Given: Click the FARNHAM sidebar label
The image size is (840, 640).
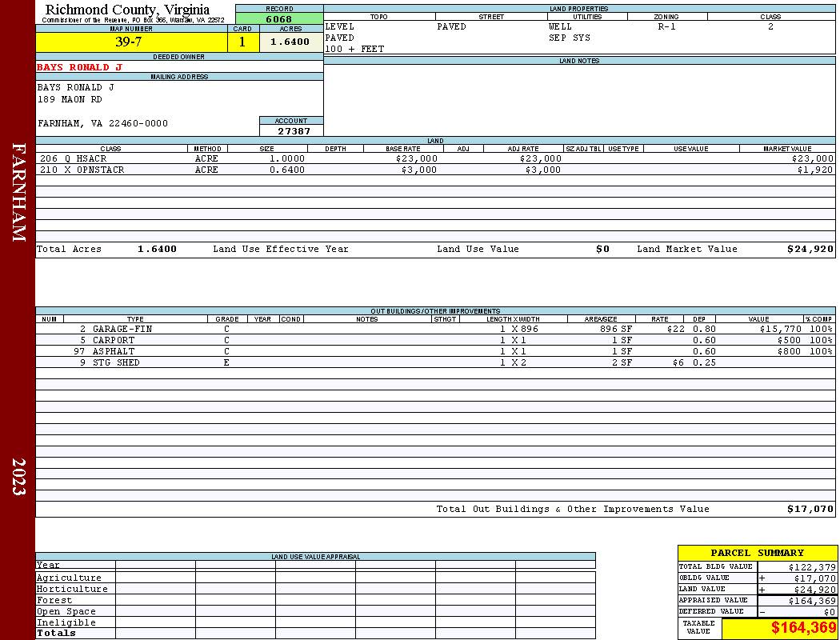Looking at the screenshot, I should click(18, 192).
